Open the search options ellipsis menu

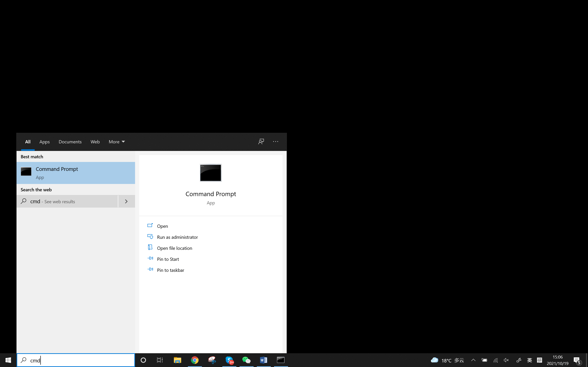(x=275, y=142)
